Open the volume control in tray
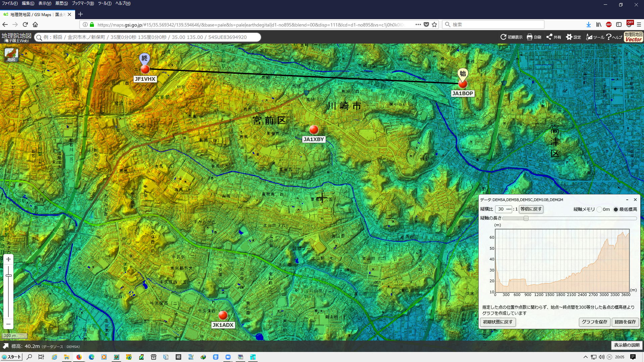This screenshot has width=644, height=362. [602, 357]
